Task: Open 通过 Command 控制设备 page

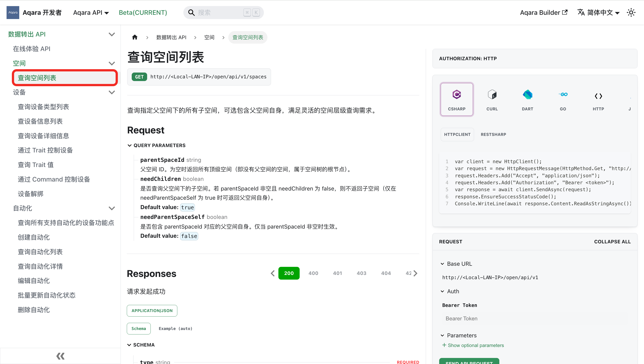Action: pyautogui.click(x=54, y=179)
